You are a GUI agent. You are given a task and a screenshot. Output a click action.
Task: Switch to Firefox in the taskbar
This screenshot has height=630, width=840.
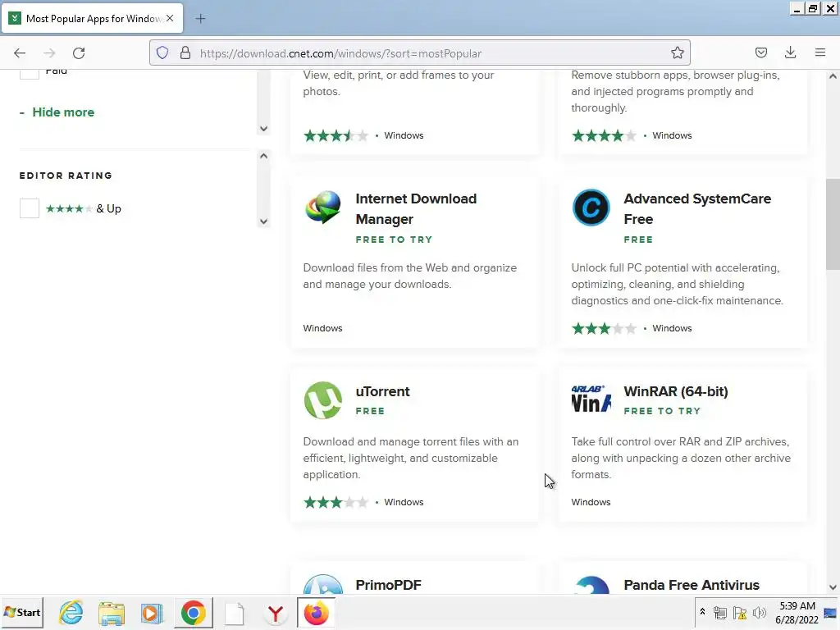coord(316,612)
